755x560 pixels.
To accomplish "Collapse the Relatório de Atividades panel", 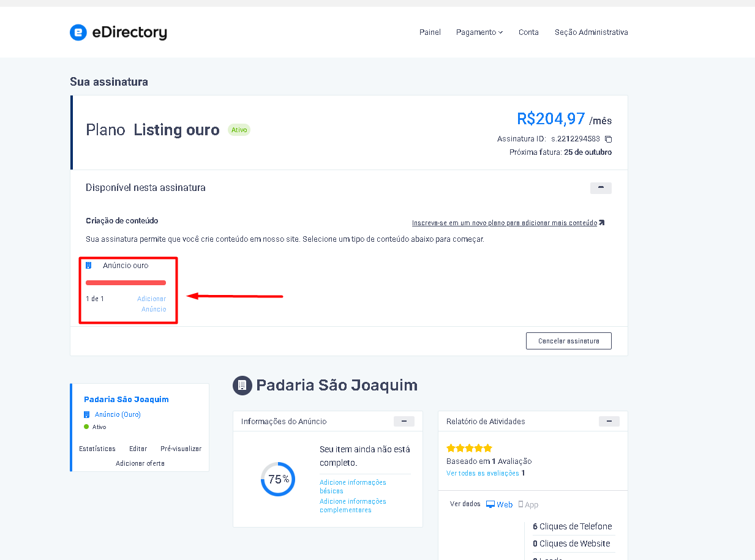I will point(609,421).
